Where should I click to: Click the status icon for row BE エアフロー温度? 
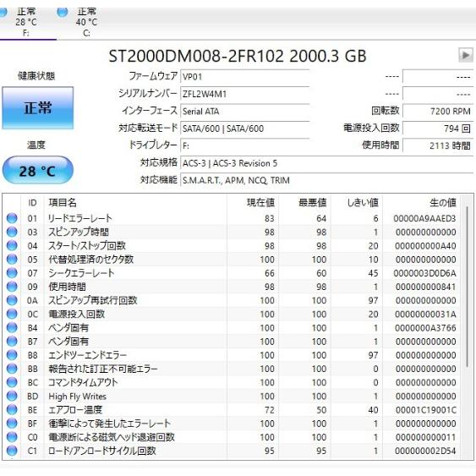pos(12,409)
